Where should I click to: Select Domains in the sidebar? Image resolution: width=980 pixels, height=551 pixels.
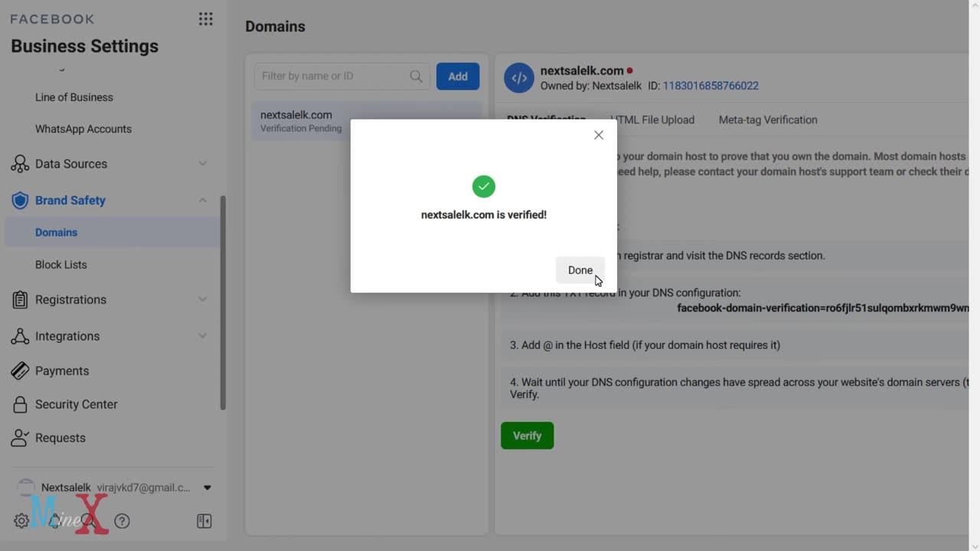(112, 233)
